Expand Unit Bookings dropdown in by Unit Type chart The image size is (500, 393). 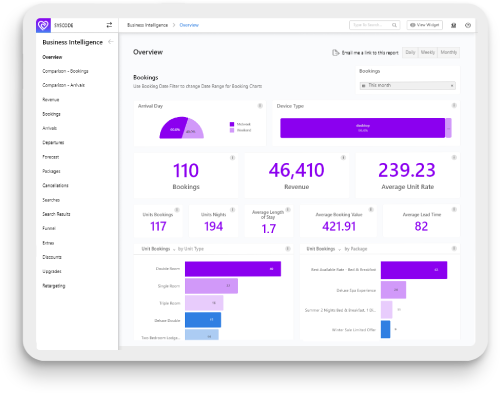pos(174,249)
